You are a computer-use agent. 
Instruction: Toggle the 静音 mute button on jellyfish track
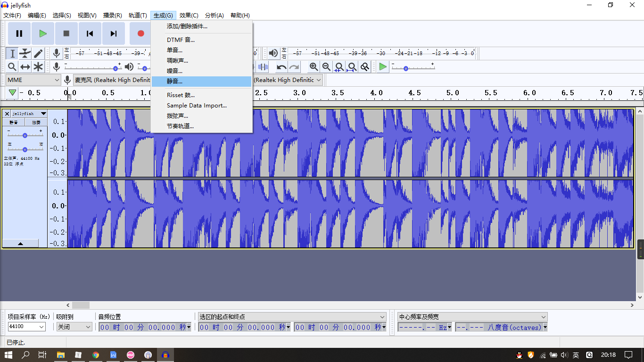click(x=14, y=123)
